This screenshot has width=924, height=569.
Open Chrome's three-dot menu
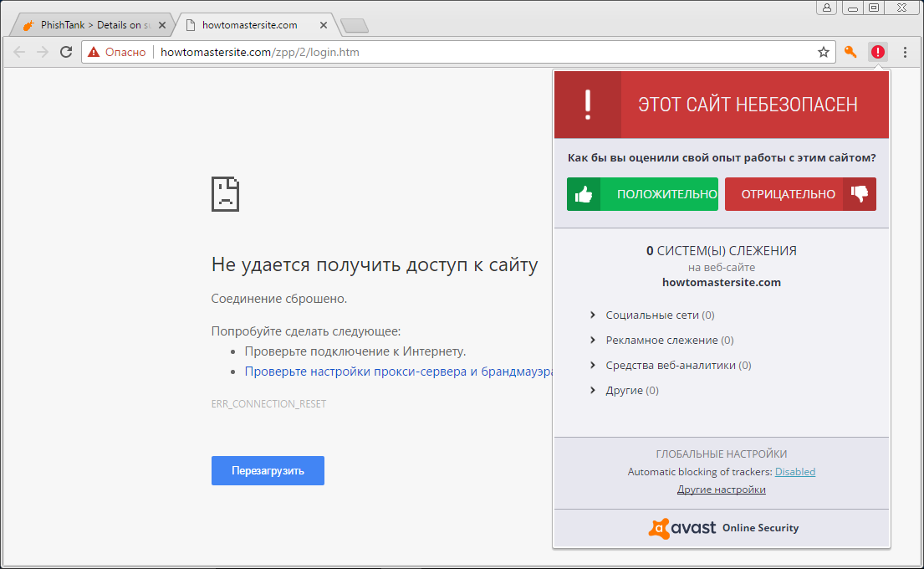(905, 52)
